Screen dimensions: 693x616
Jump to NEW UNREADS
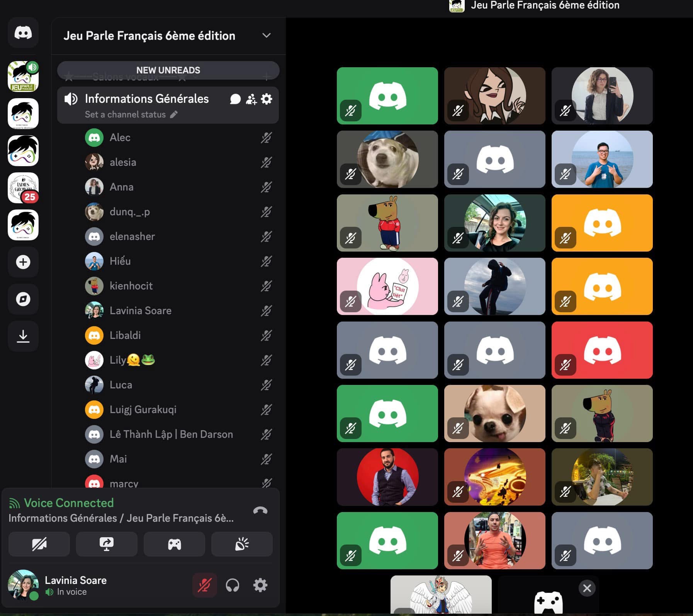click(x=168, y=70)
